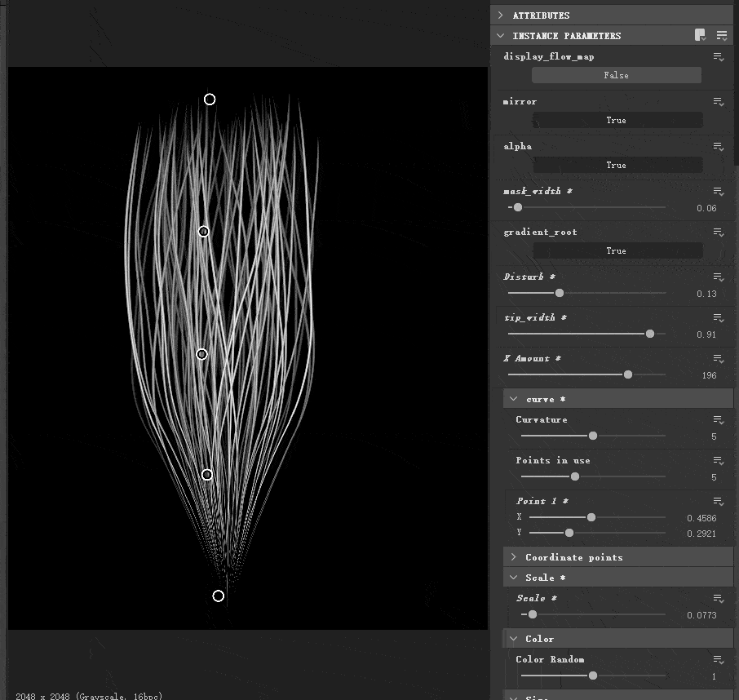Click the Point 1 Y value 0.2921

pos(701,534)
